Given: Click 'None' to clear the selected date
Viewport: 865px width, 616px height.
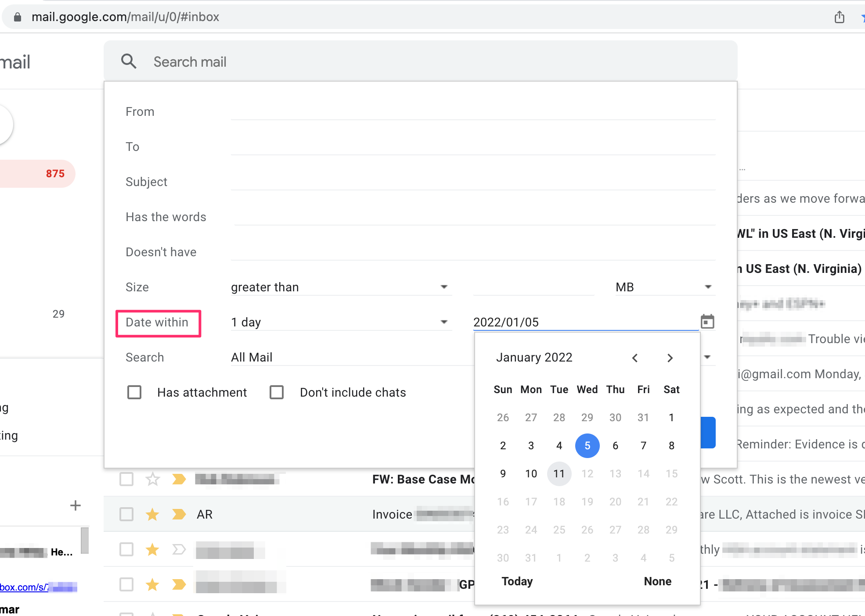Looking at the screenshot, I should 657,581.
